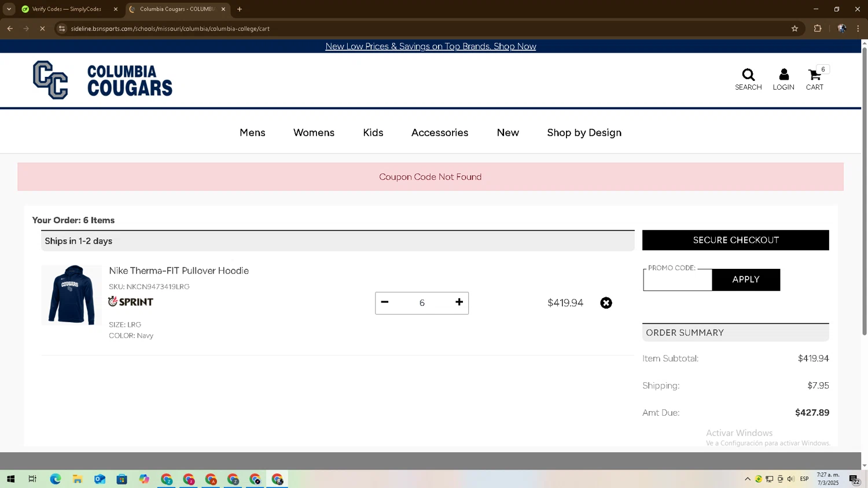868x488 pixels.
Task: Click the hoodie quantity field
Action: tap(422, 303)
